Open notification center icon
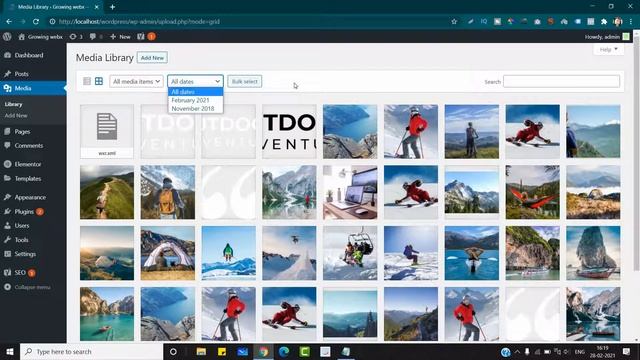The height and width of the screenshot is (360, 640). click(627, 351)
